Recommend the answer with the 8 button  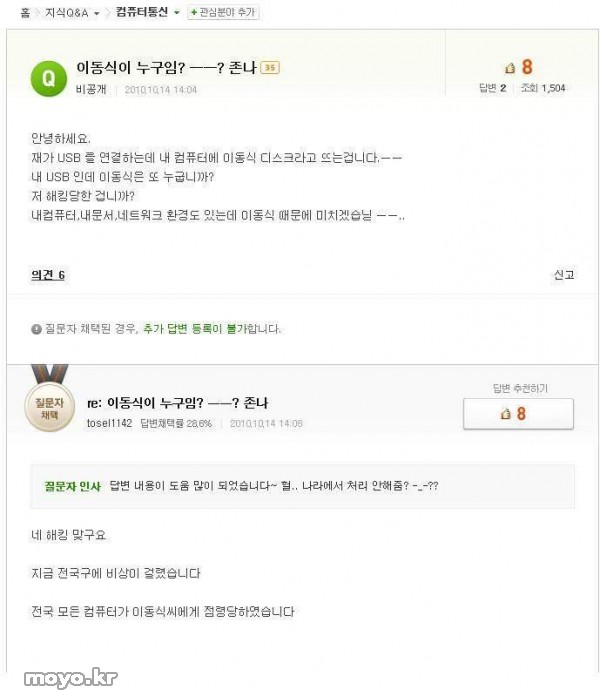[x=518, y=414]
